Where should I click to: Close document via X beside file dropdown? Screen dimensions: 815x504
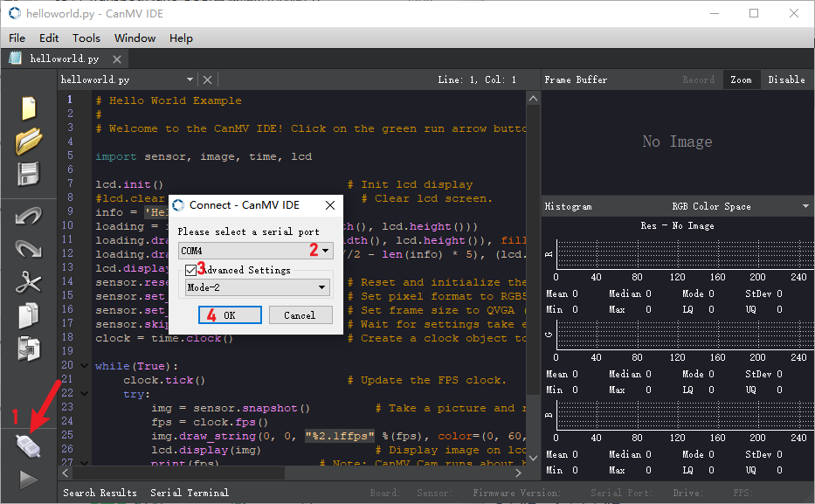(207, 79)
